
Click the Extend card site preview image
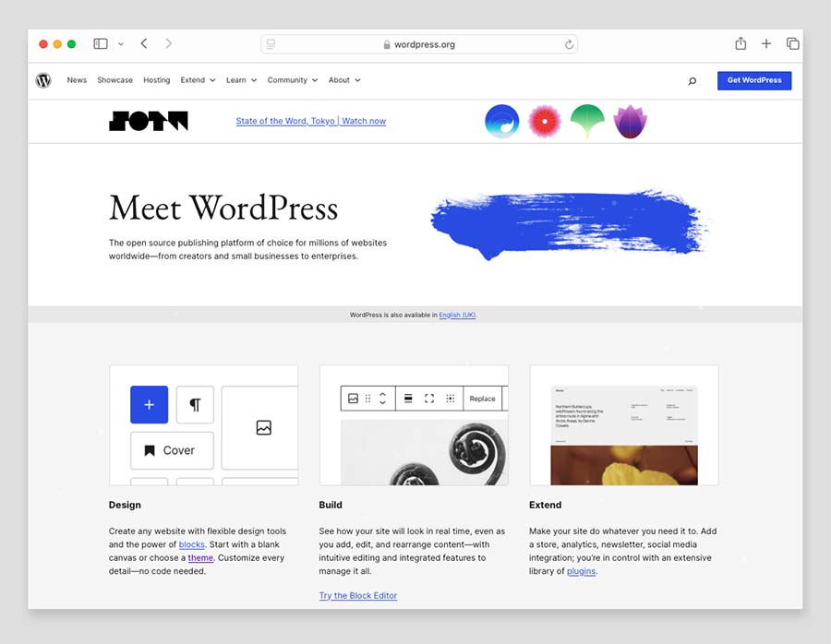[624, 435]
